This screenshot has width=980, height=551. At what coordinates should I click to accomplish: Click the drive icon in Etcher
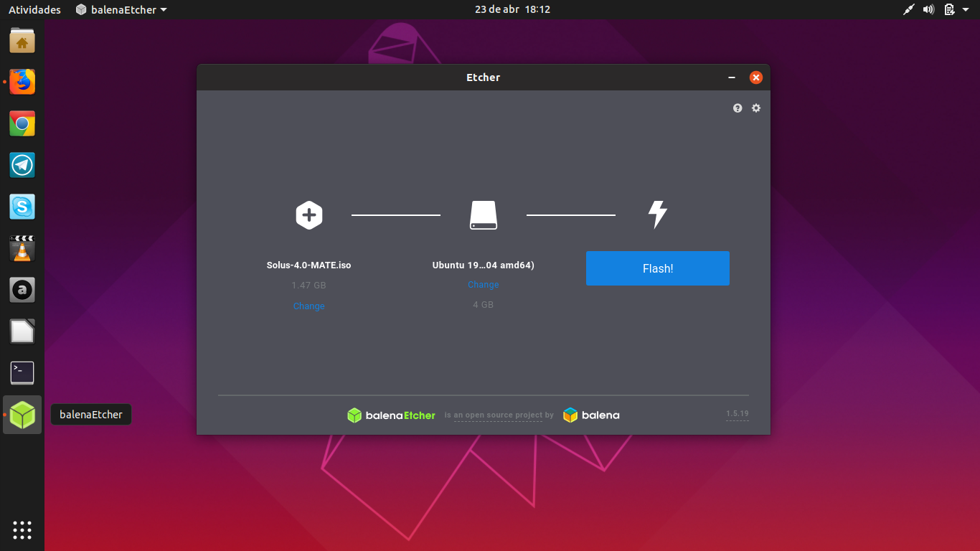pos(484,215)
